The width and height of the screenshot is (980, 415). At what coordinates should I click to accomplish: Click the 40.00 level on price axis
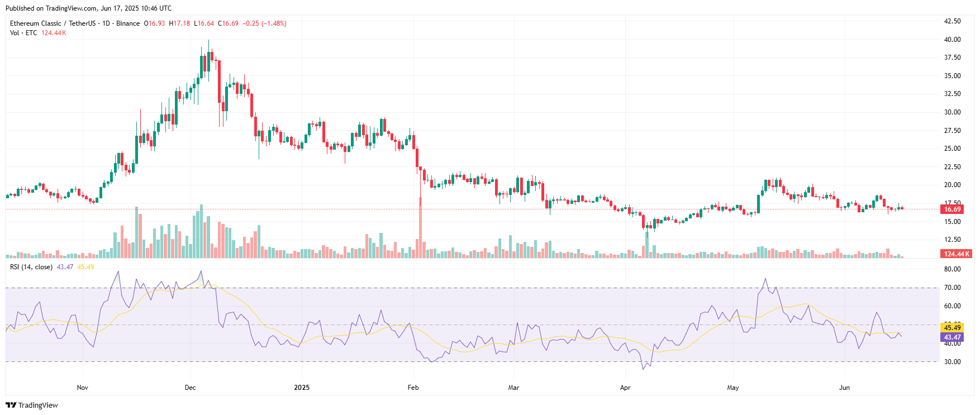pos(952,40)
